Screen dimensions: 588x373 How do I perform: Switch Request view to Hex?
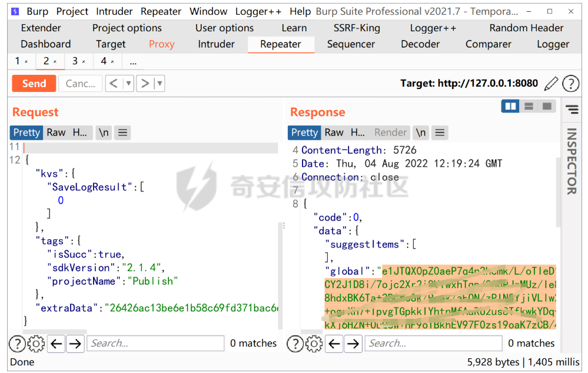click(x=80, y=133)
